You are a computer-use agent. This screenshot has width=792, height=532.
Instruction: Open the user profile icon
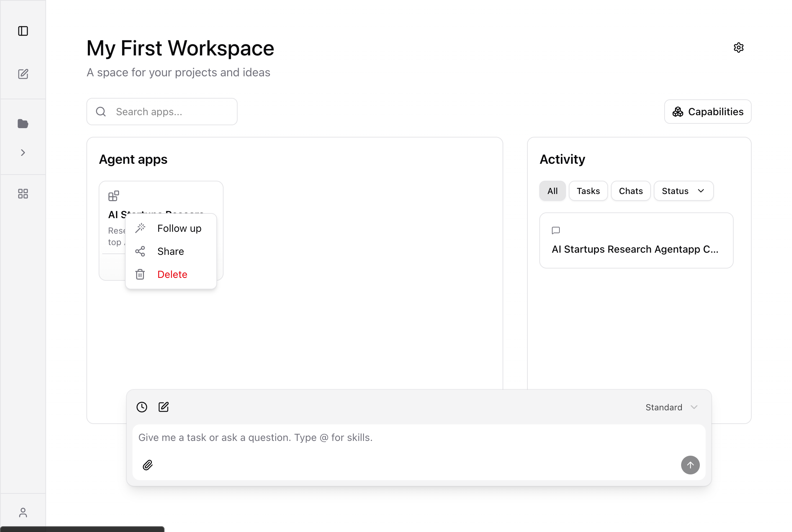(x=23, y=513)
